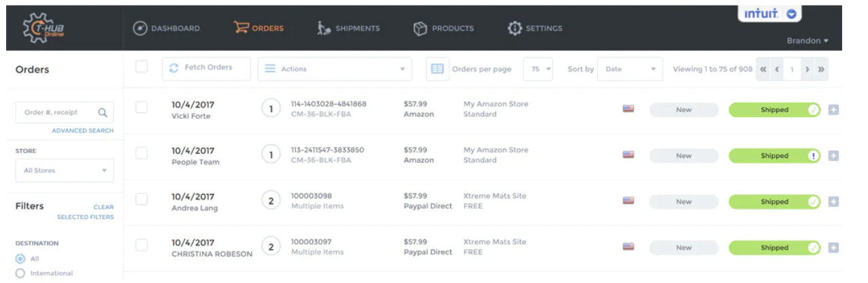
Task: Click US flag on Vicki Forte order
Action: coord(629,109)
